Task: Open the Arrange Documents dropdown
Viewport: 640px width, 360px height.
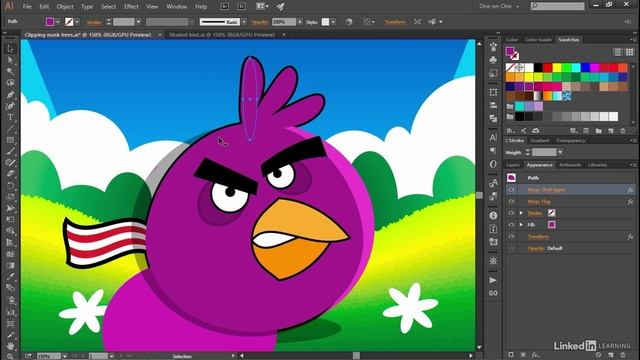Action: (262, 6)
